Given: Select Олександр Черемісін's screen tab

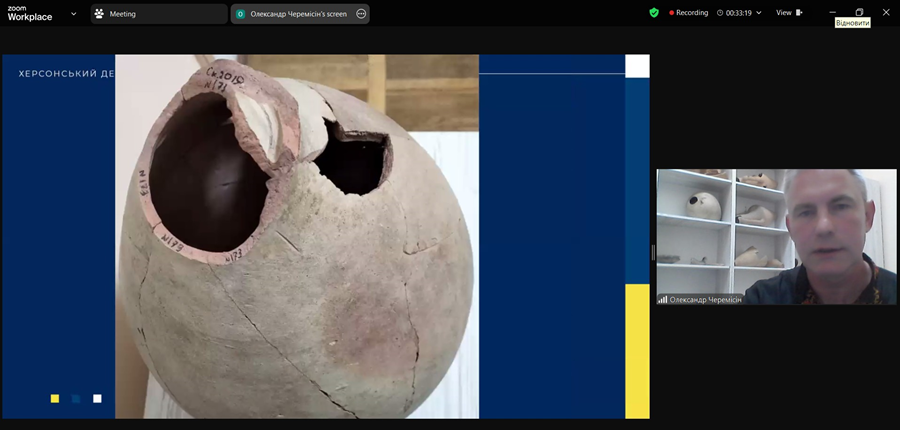Looking at the screenshot, I should click(x=300, y=14).
